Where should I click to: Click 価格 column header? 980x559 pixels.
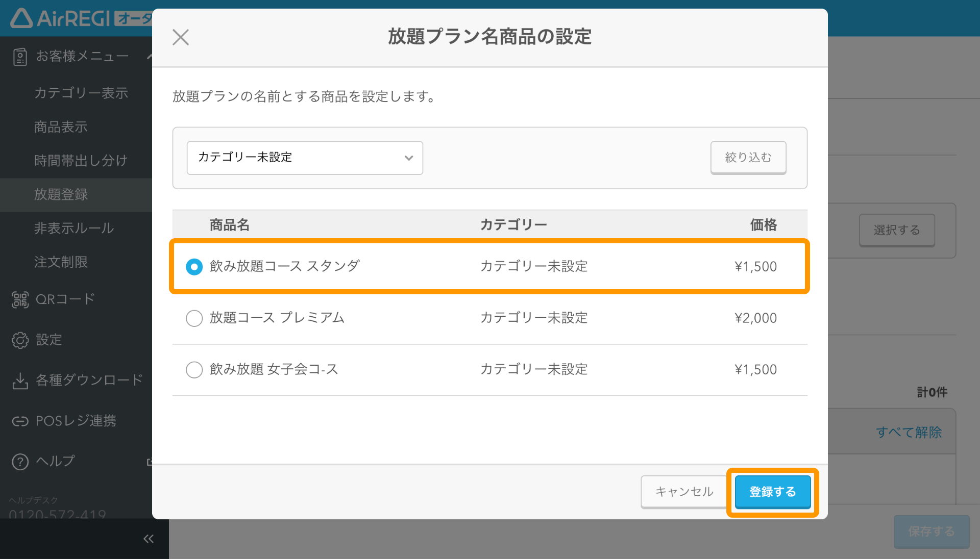pyautogui.click(x=764, y=225)
